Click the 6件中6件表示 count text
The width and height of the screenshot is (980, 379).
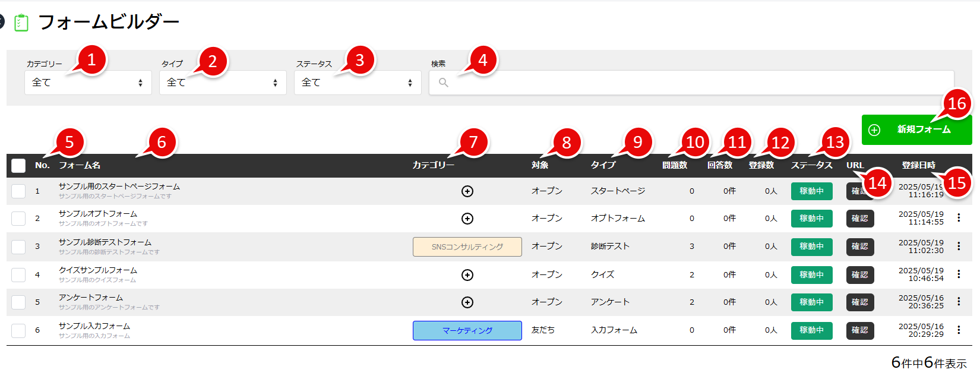pyautogui.click(x=929, y=363)
